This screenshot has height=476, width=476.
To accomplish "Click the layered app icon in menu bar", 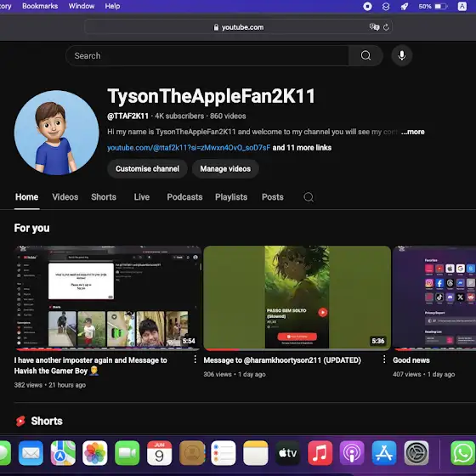I will 386,7.
